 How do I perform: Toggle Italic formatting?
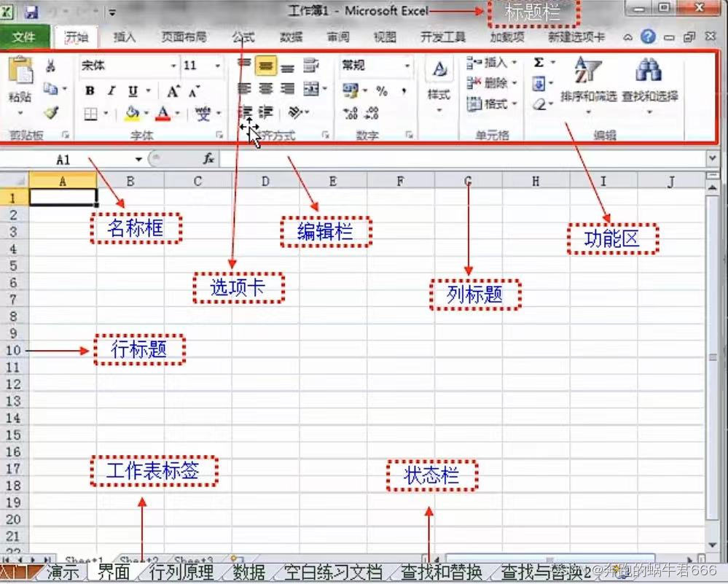click(x=111, y=91)
